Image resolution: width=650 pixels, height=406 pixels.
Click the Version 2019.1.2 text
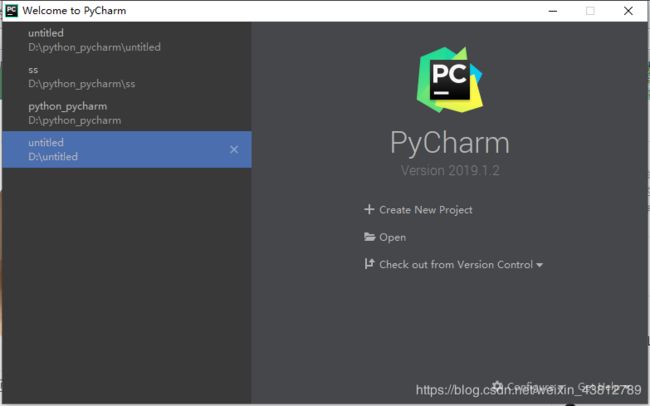point(450,170)
